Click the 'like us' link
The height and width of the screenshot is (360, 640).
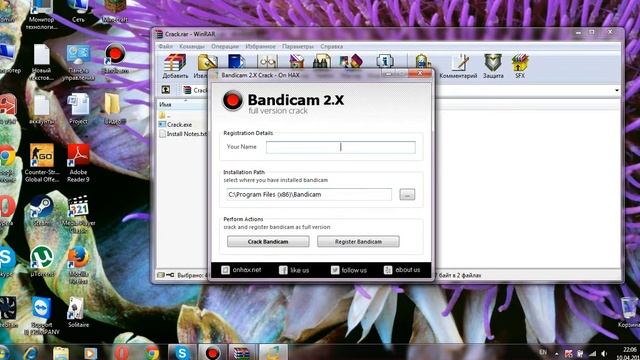pos(294,270)
